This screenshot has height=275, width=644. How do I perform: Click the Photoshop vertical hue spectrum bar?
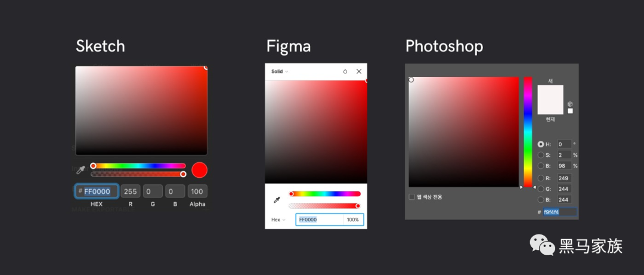click(528, 132)
